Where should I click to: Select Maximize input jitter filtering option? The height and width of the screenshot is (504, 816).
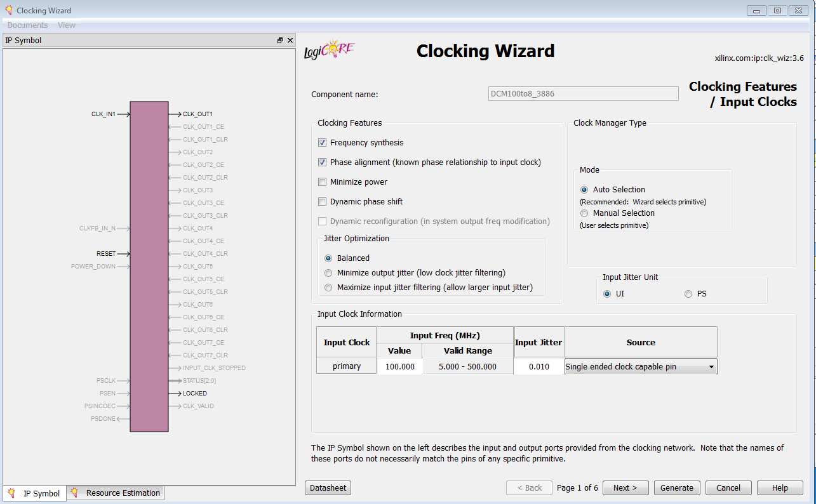pyautogui.click(x=328, y=288)
